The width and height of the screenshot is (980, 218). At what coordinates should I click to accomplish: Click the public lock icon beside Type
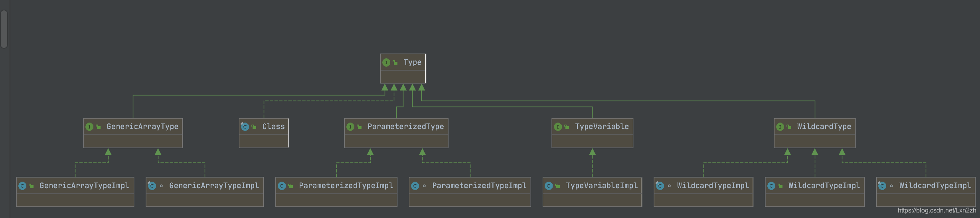coord(395,62)
